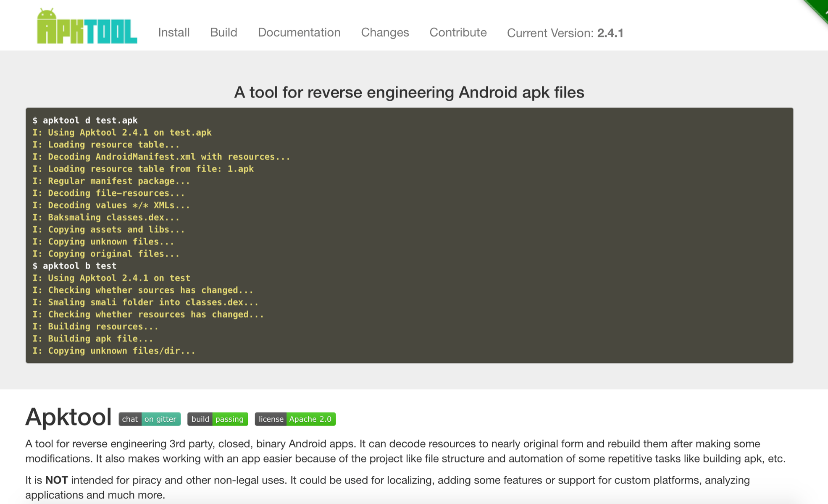
Task: Click the Current Version 2.4.1 text
Action: (x=565, y=33)
